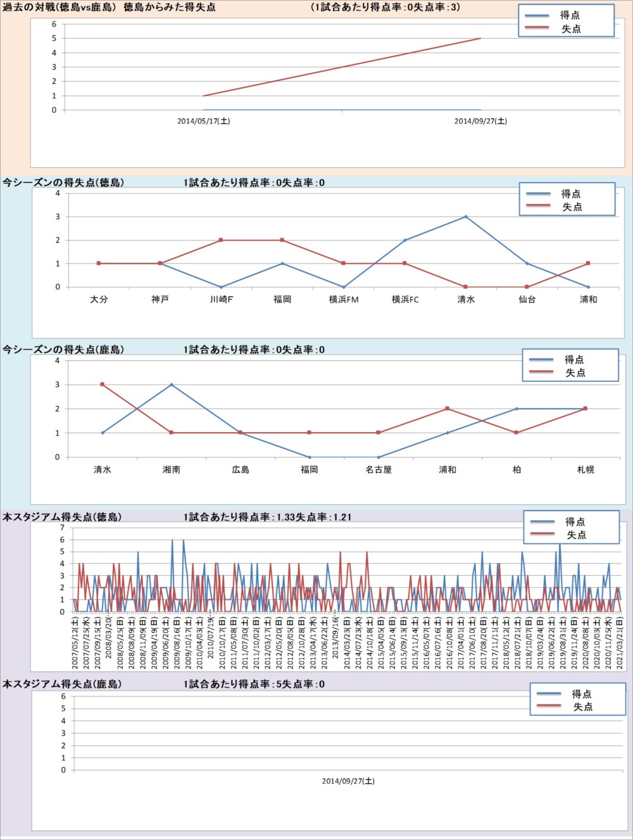Click the 札幌 opponent label
Image resolution: width=633 pixels, height=840 pixels.
(586, 470)
